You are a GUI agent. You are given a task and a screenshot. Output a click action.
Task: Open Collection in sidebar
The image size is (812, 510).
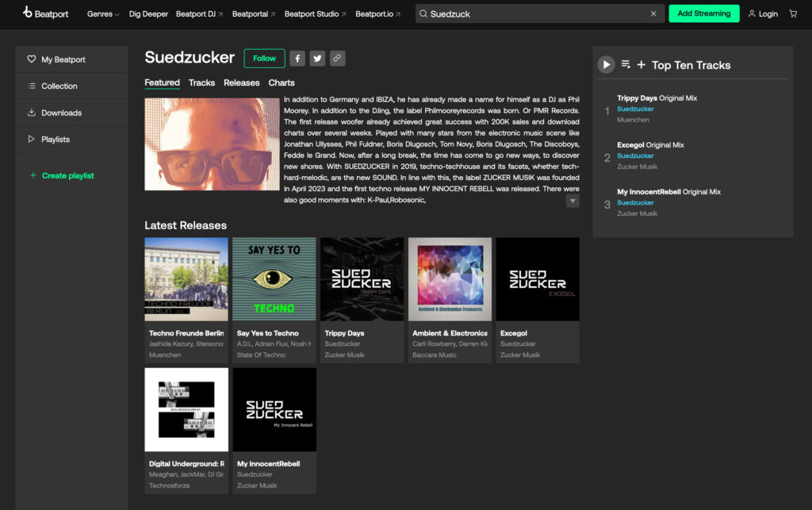pyautogui.click(x=71, y=86)
